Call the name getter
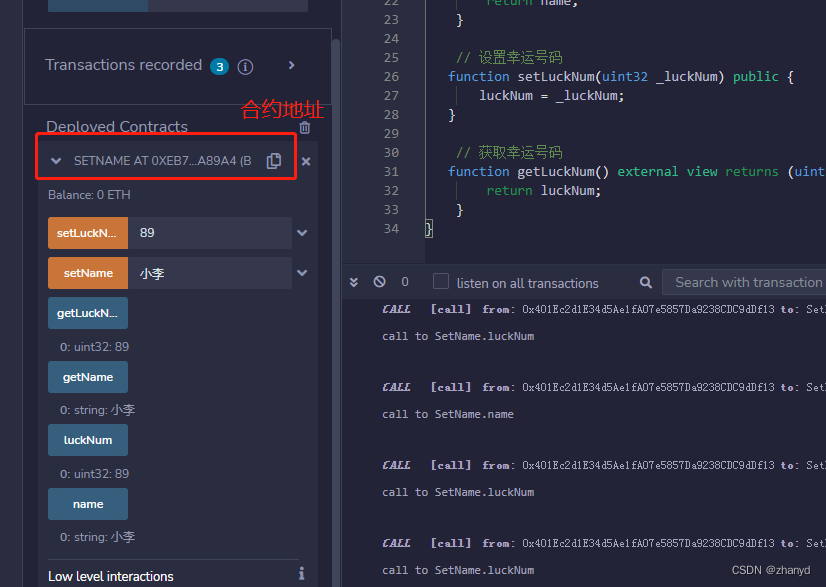 coord(88,504)
